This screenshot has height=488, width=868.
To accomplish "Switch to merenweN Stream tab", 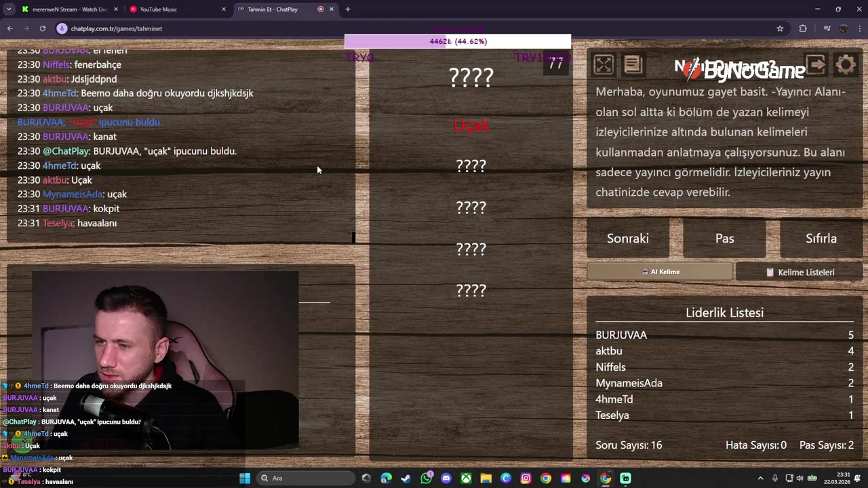I will click(69, 9).
